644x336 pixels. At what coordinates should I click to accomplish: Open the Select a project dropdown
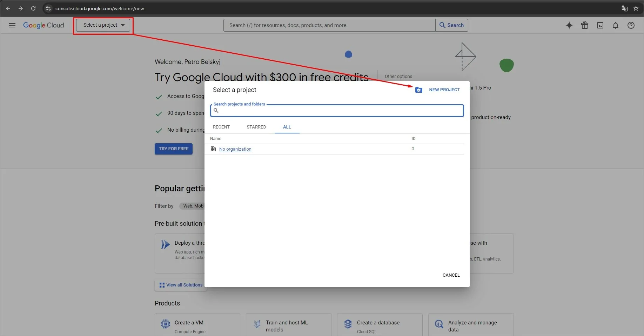103,25
